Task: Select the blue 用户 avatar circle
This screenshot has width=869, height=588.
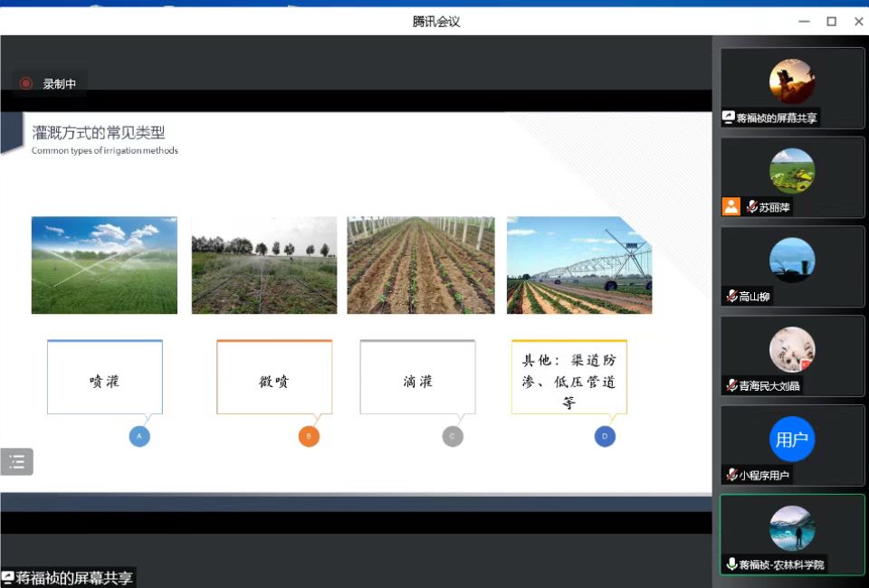Action: coord(792,439)
